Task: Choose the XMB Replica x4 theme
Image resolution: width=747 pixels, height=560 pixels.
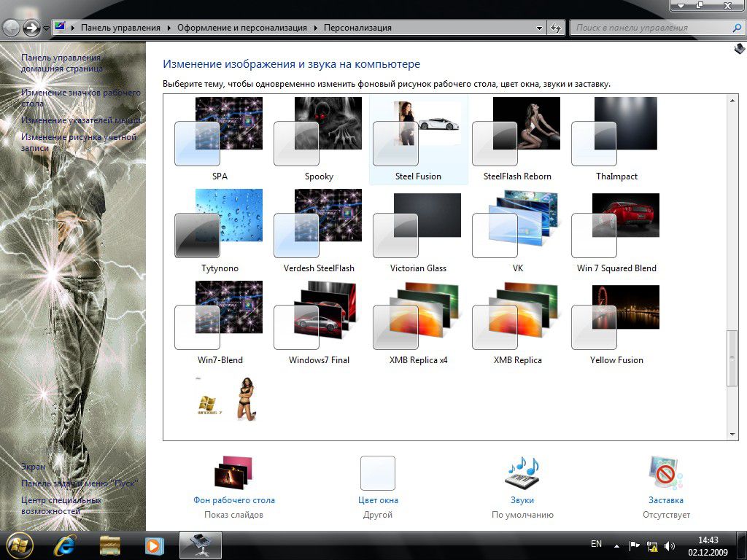Action: (x=418, y=322)
